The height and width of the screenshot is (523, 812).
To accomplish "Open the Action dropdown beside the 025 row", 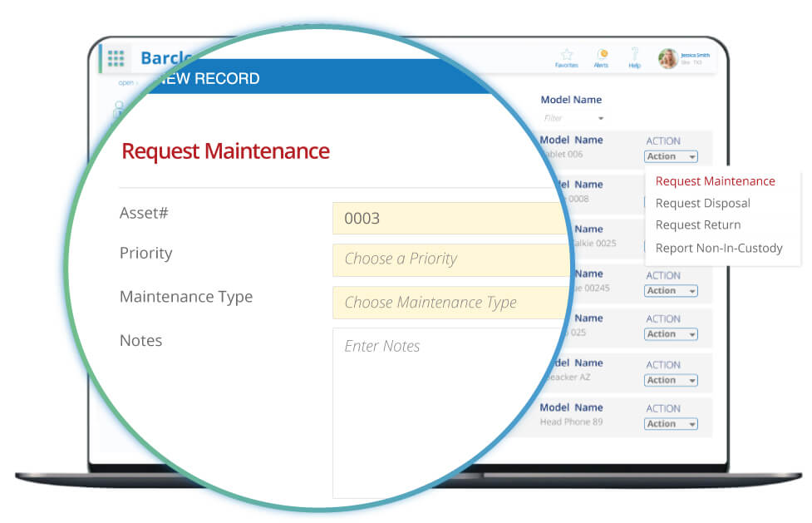I will (671, 334).
